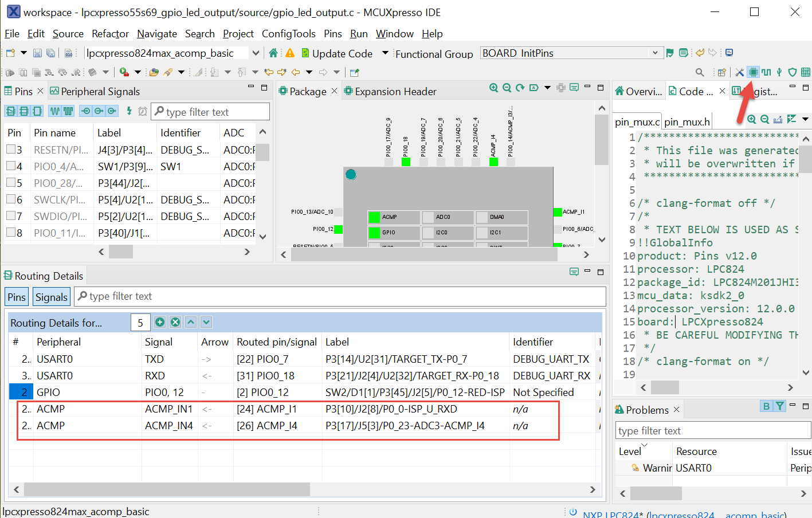Select the highlighted Pins tool icon
This screenshot has height=518, width=812.
[752, 72]
